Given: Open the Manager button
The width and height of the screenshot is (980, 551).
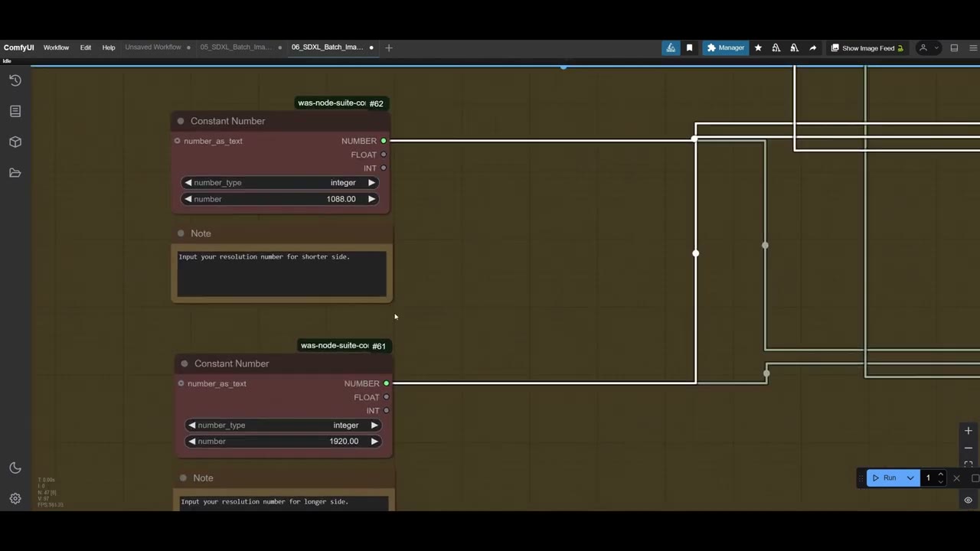Looking at the screenshot, I should point(725,47).
